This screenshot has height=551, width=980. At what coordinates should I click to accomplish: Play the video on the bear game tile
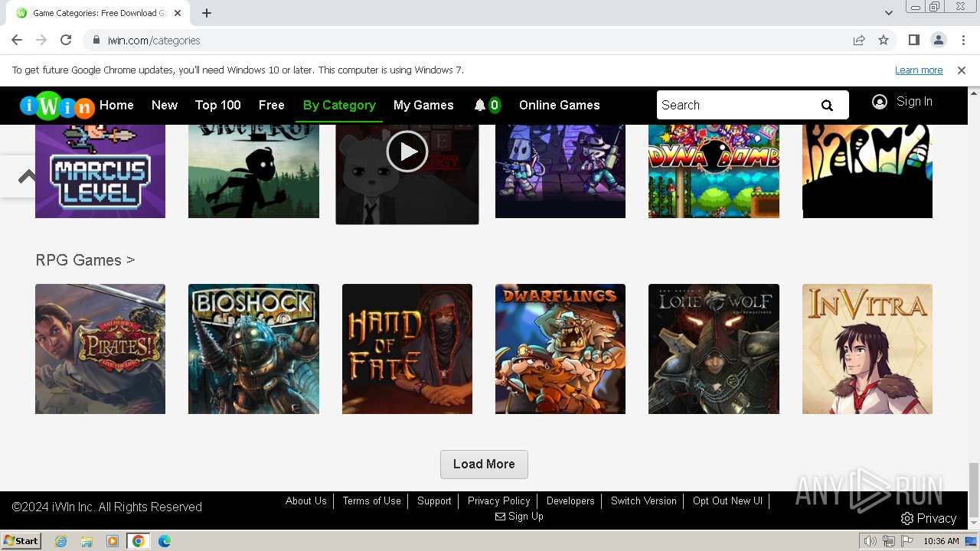tap(407, 152)
